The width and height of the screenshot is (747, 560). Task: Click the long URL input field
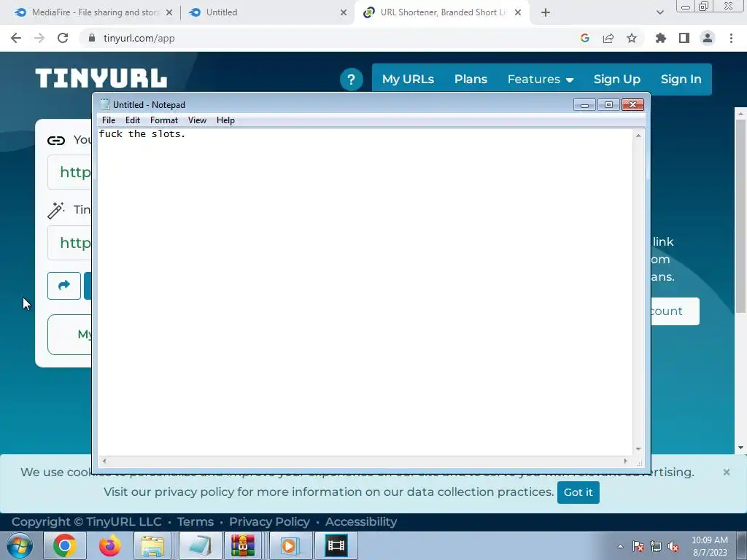pos(69,172)
